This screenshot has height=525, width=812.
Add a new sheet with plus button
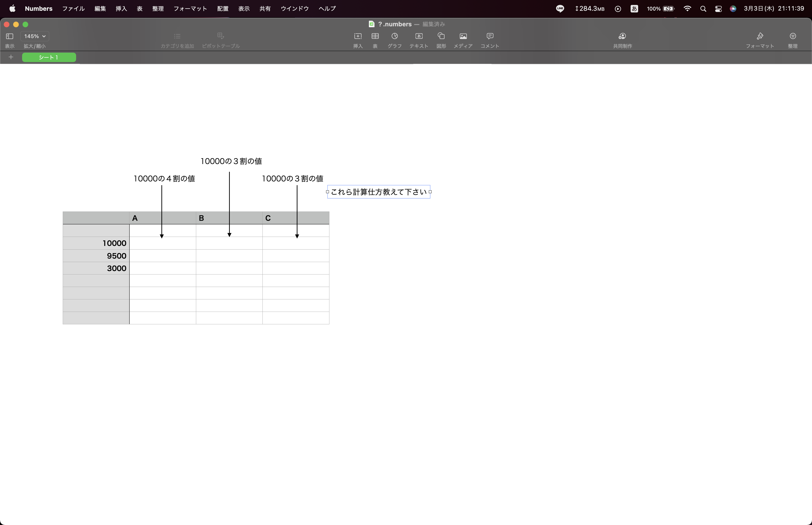point(11,57)
